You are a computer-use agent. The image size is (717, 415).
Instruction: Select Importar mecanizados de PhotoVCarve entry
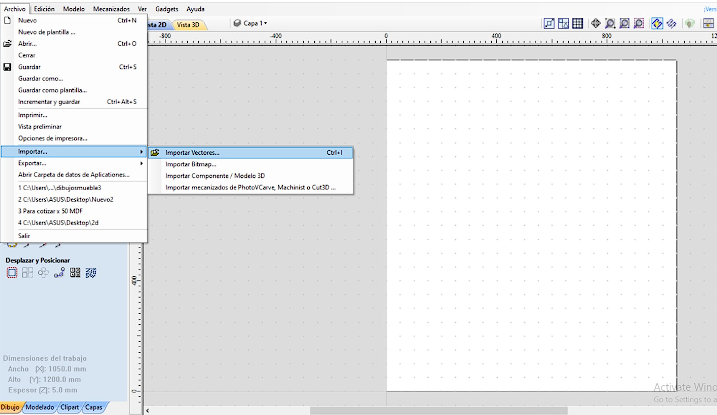coord(251,187)
